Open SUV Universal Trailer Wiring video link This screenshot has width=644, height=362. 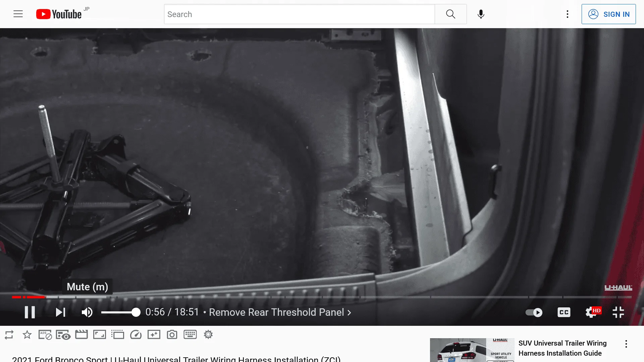tap(562, 348)
